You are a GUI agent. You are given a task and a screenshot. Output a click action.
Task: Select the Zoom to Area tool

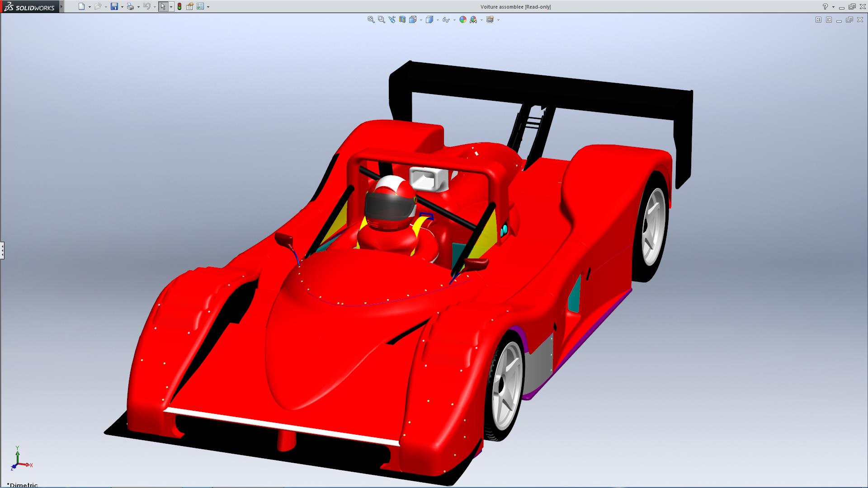[x=381, y=19]
